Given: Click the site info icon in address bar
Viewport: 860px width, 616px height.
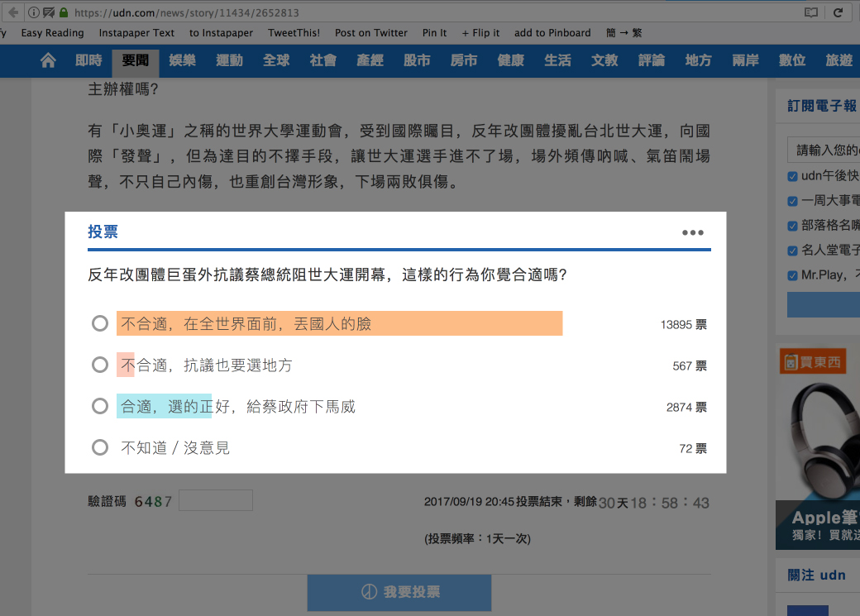Looking at the screenshot, I should (x=33, y=13).
